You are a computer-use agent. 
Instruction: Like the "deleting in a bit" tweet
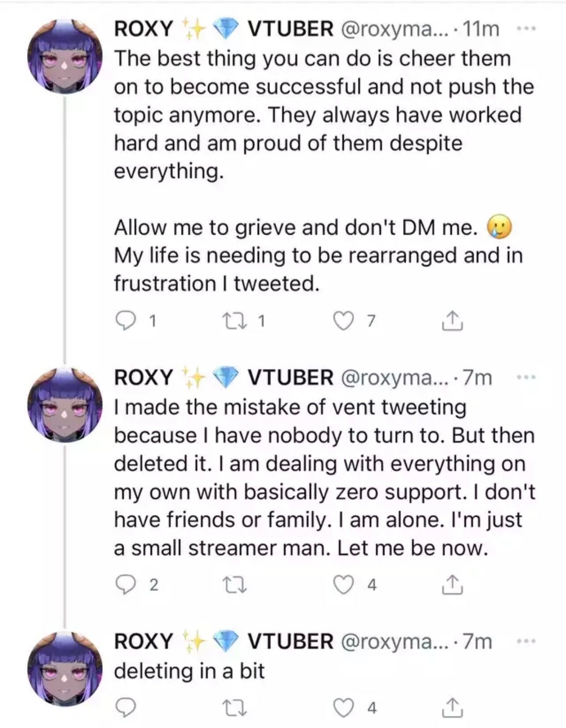point(344,708)
